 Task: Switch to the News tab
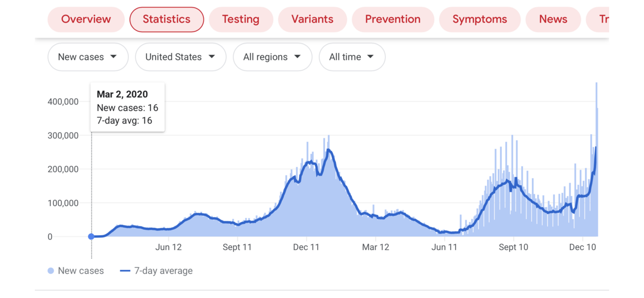click(553, 19)
